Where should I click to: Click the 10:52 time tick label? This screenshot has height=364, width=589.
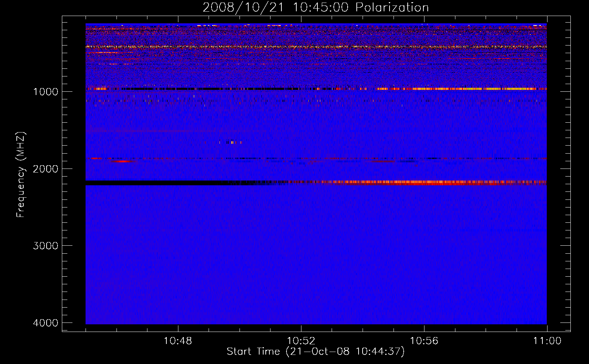tap(301, 341)
